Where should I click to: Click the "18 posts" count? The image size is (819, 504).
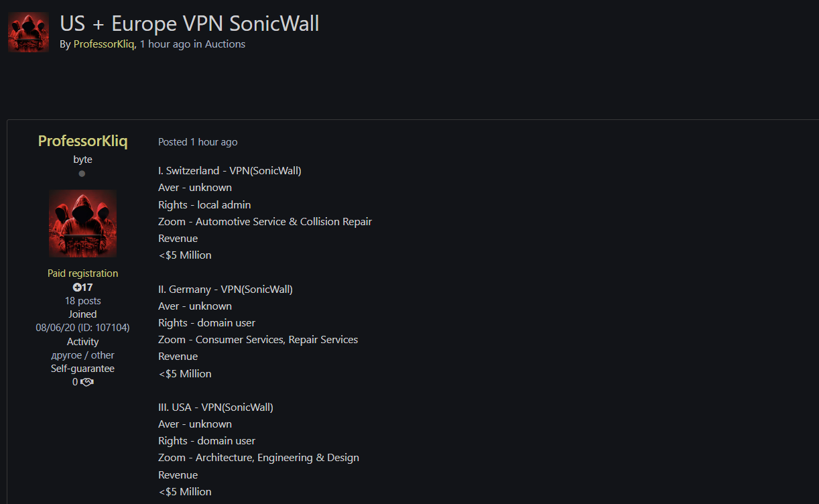coord(82,301)
